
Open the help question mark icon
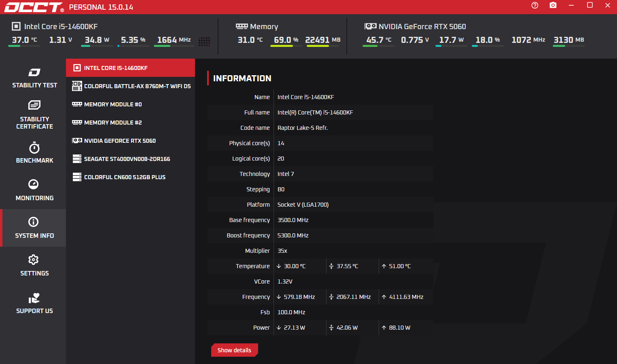(534, 5)
